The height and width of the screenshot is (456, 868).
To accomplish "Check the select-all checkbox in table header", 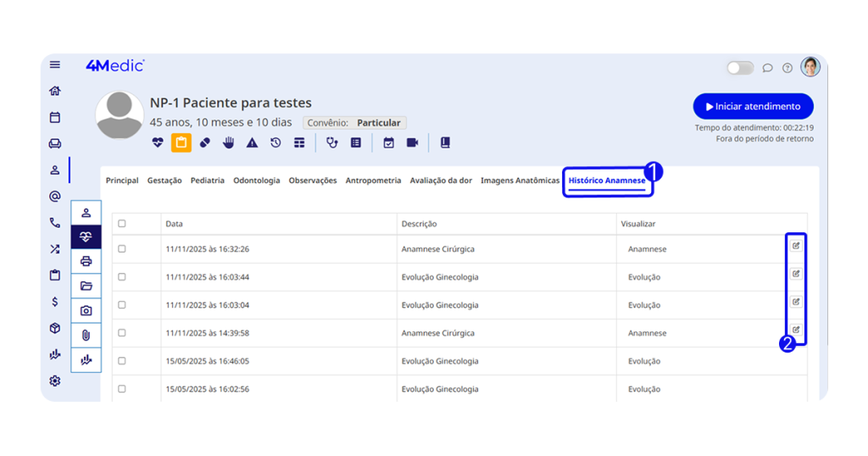I will pos(122,224).
